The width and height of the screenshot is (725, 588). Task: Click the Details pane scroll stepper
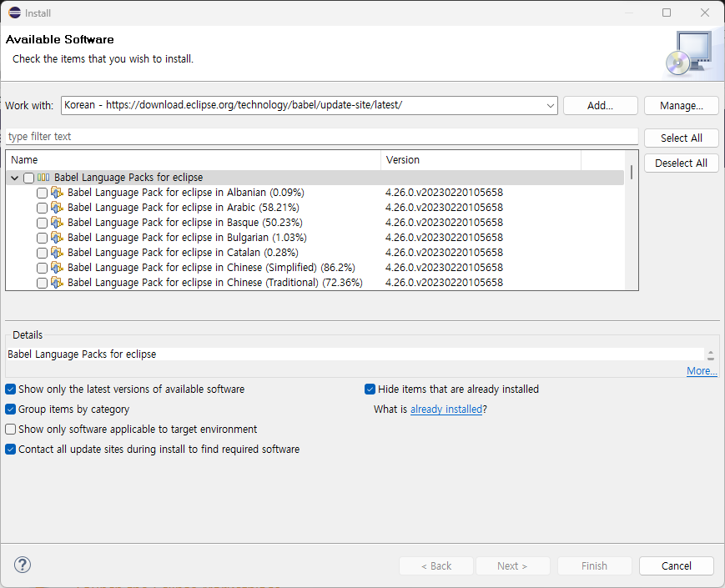(711, 355)
